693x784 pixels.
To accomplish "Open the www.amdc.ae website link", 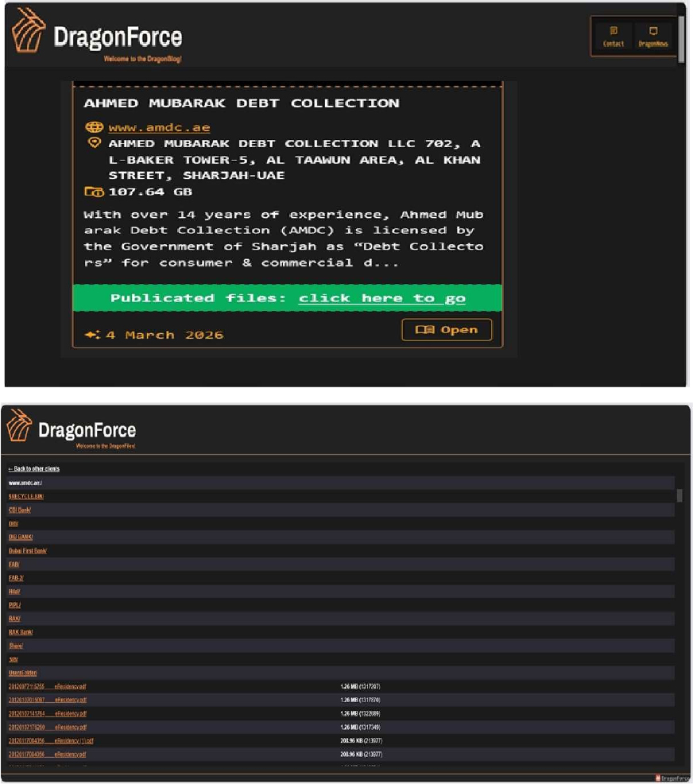I will click(x=159, y=127).
